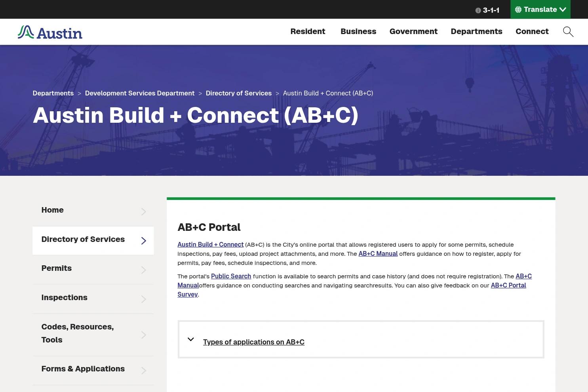Click the Austin city logo
The image size is (588, 392).
[x=50, y=32]
